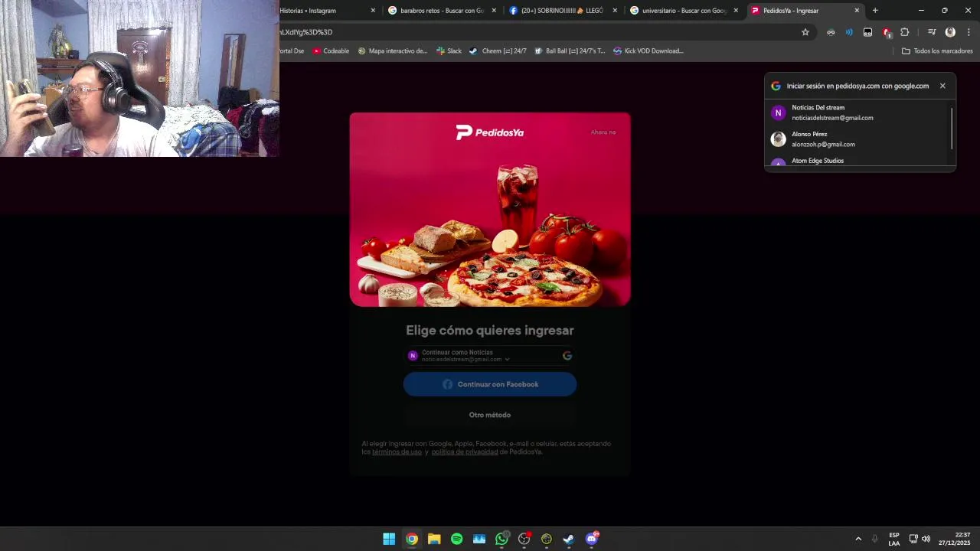
Task: Open Chrome three-dot menu
Action: click(x=969, y=32)
